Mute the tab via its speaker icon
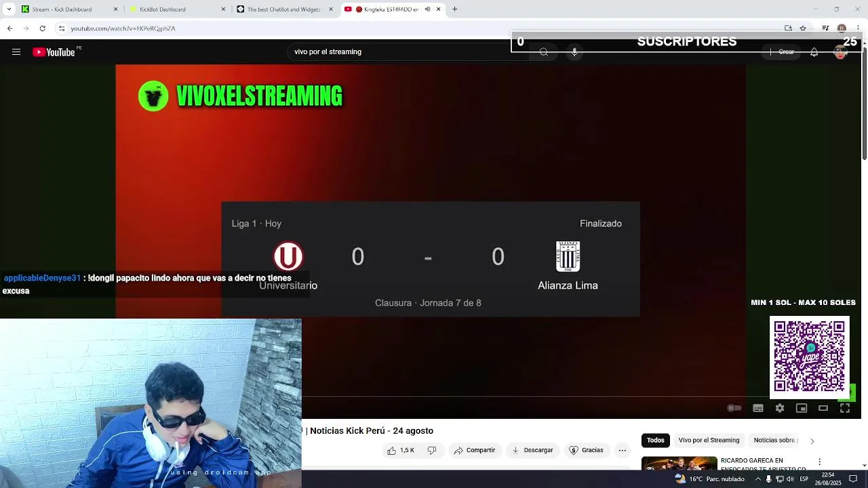Screen dimensions: 868x488 tap(427, 9)
